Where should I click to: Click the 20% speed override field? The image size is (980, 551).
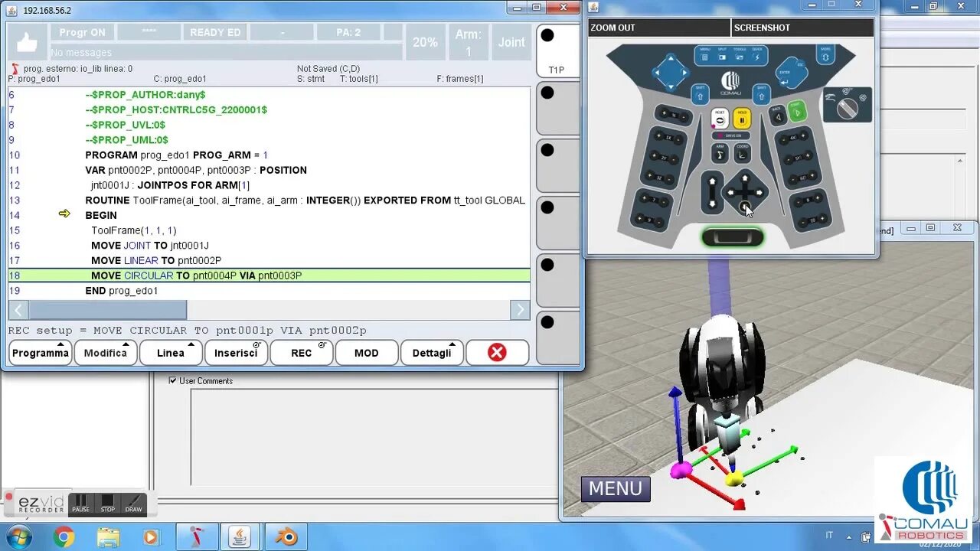[x=425, y=42]
